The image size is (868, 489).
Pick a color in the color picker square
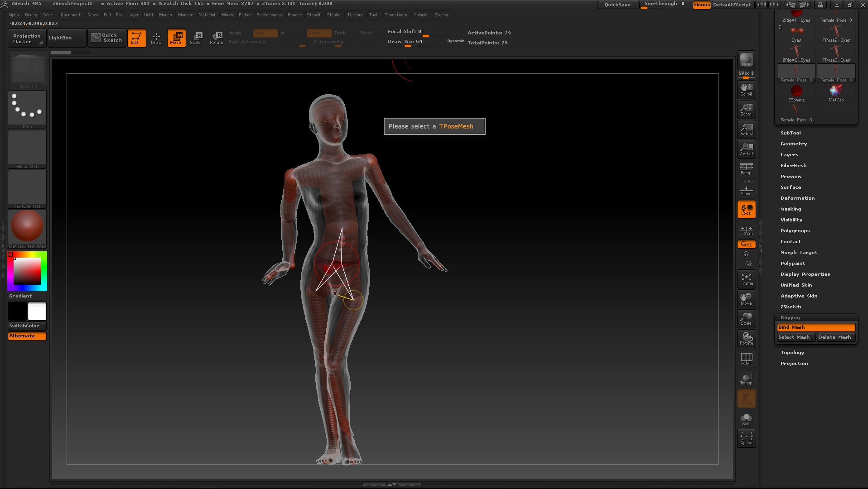[27, 271]
